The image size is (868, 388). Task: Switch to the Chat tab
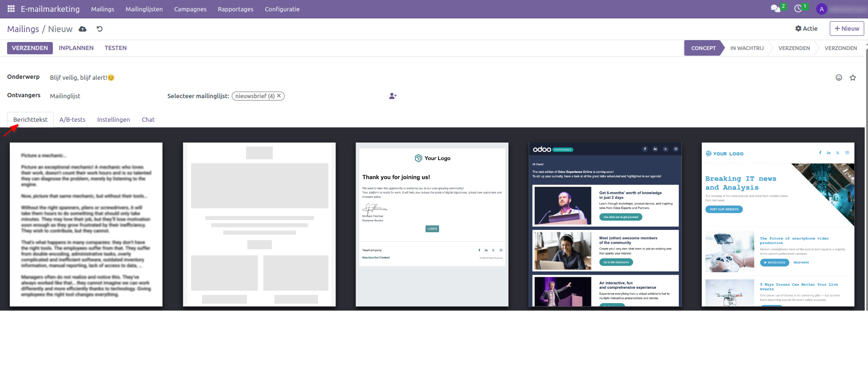[x=148, y=120]
